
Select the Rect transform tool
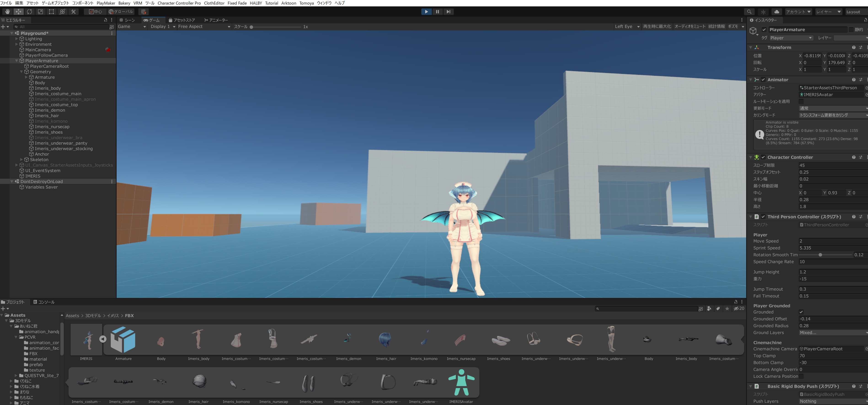click(51, 11)
